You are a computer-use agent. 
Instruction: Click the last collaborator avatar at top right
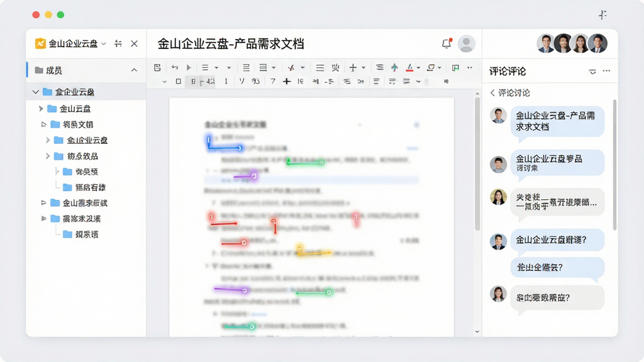tap(598, 43)
